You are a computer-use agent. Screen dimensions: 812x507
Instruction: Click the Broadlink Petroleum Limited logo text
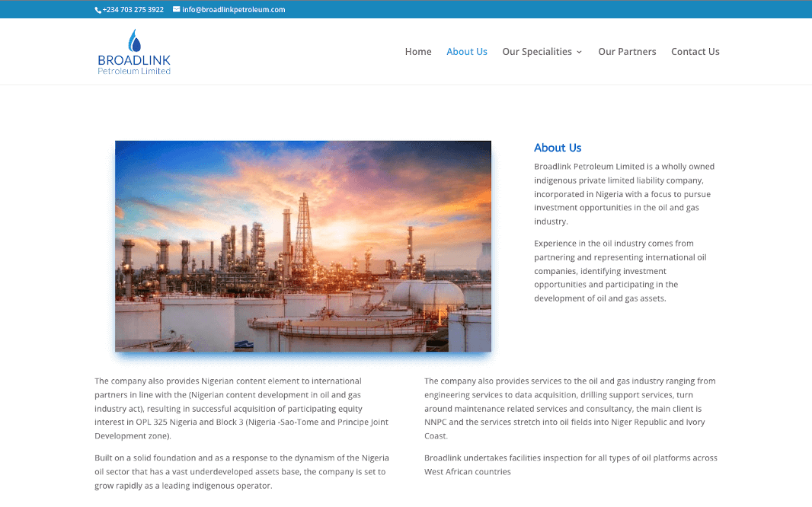point(133,62)
